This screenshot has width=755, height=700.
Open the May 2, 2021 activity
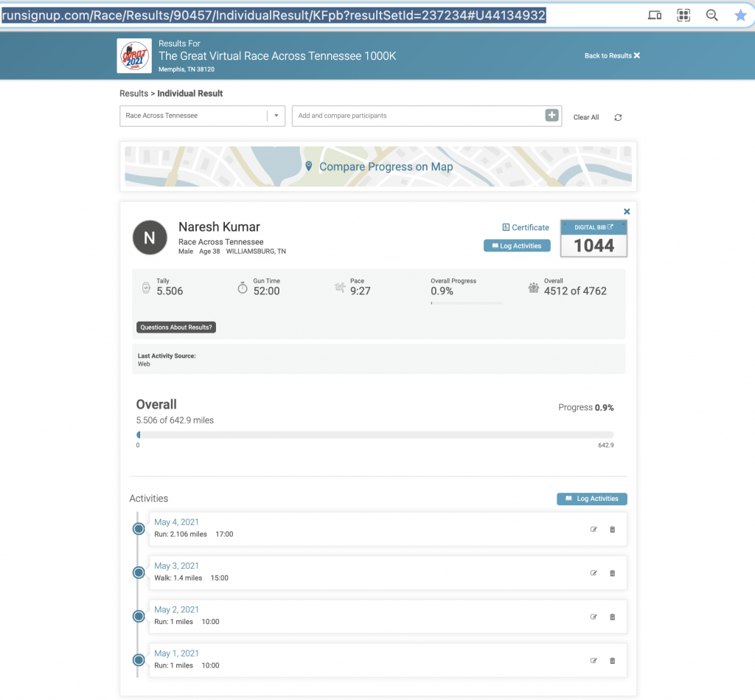tap(176, 610)
